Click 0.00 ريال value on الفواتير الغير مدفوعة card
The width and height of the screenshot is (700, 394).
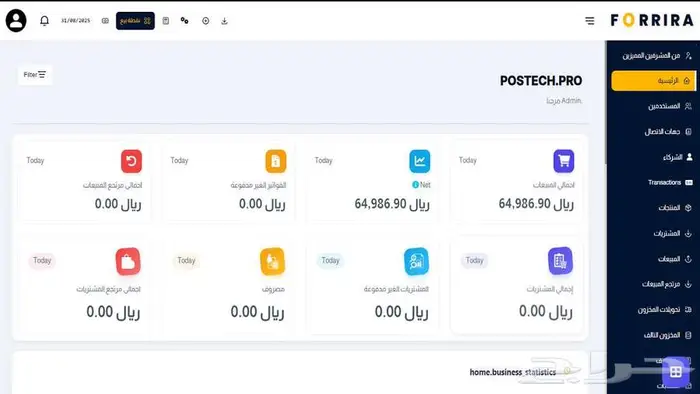pyautogui.click(x=262, y=204)
